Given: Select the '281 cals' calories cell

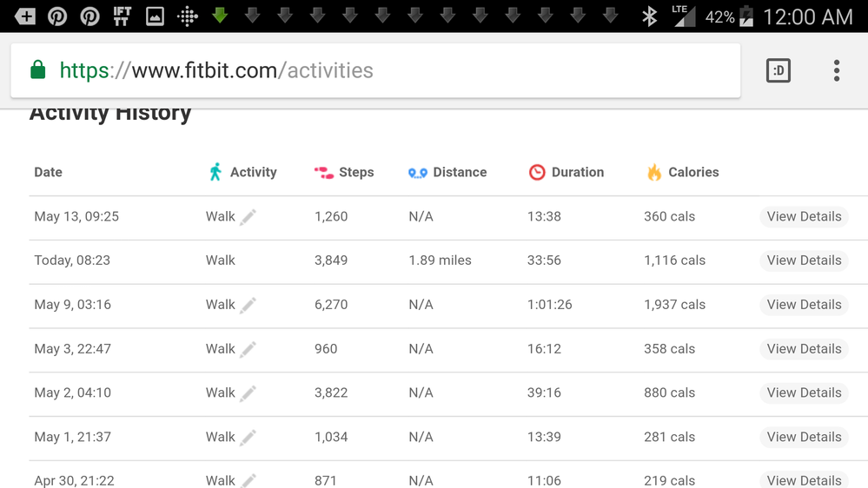Looking at the screenshot, I should point(669,437).
